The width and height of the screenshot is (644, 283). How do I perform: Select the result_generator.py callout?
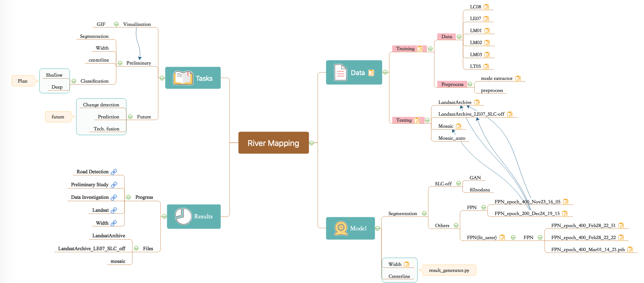click(x=449, y=270)
